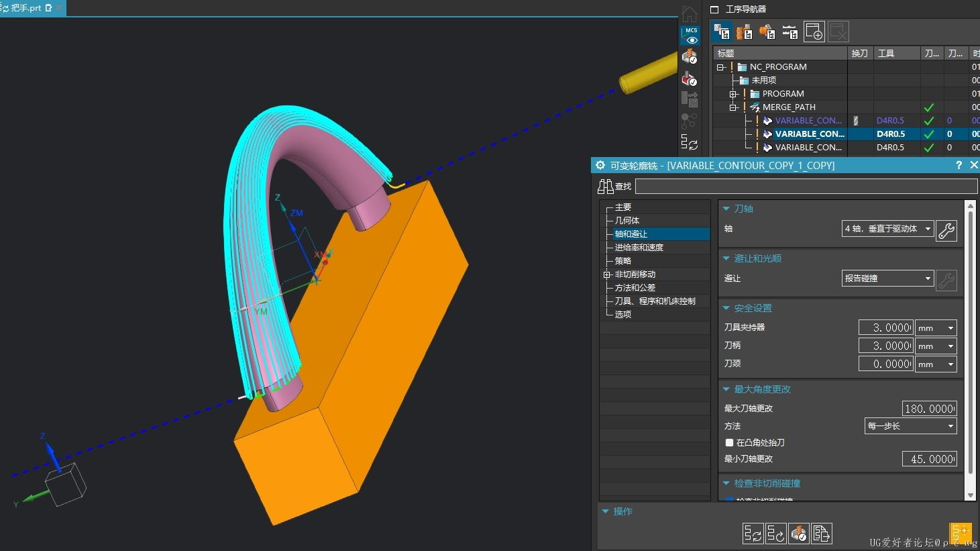Switch to Machine Tool view in navigator

pyautogui.click(x=745, y=32)
